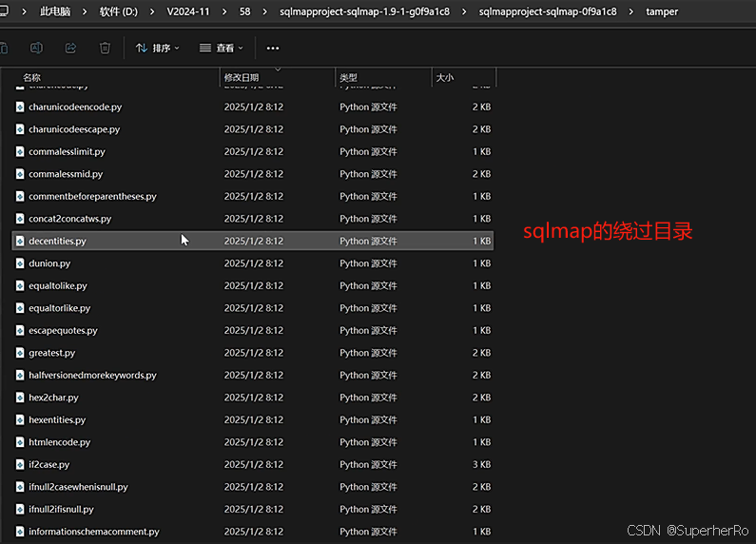Image resolution: width=756 pixels, height=544 pixels.
Task: Click the commentbeforeparentheses.py file icon
Action: click(x=20, y=196)
